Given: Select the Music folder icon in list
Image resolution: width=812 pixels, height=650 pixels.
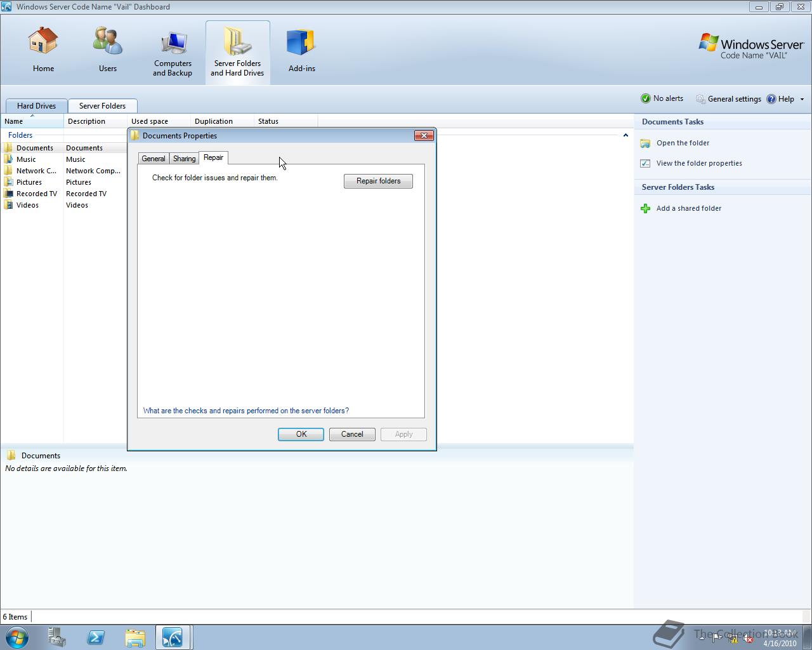Looking at the screenshot, I should [8, 159].
